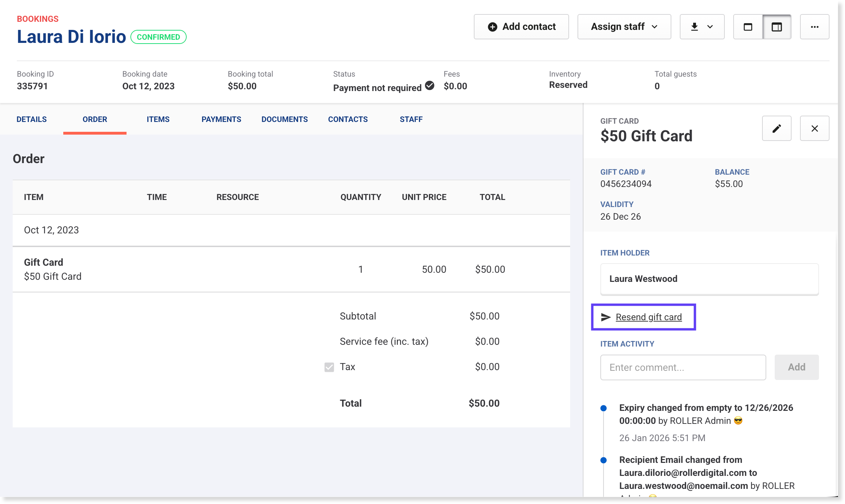Expand the Assign staff dropdown

[x=624, y=27]
